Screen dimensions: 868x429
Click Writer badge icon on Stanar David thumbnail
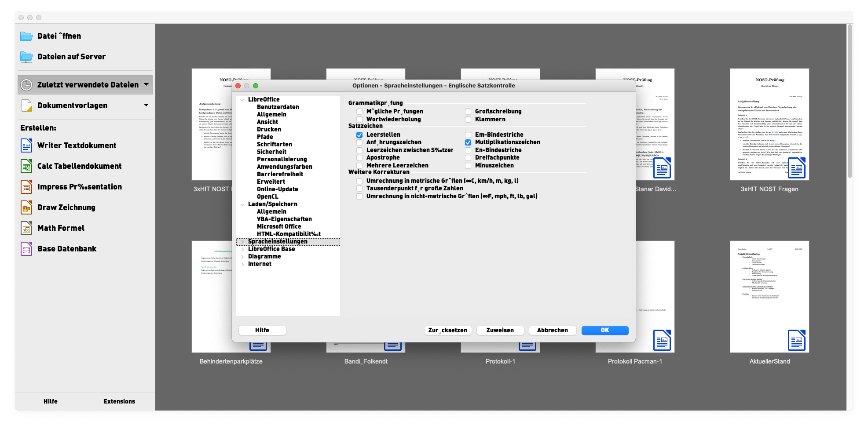(662, 168)
